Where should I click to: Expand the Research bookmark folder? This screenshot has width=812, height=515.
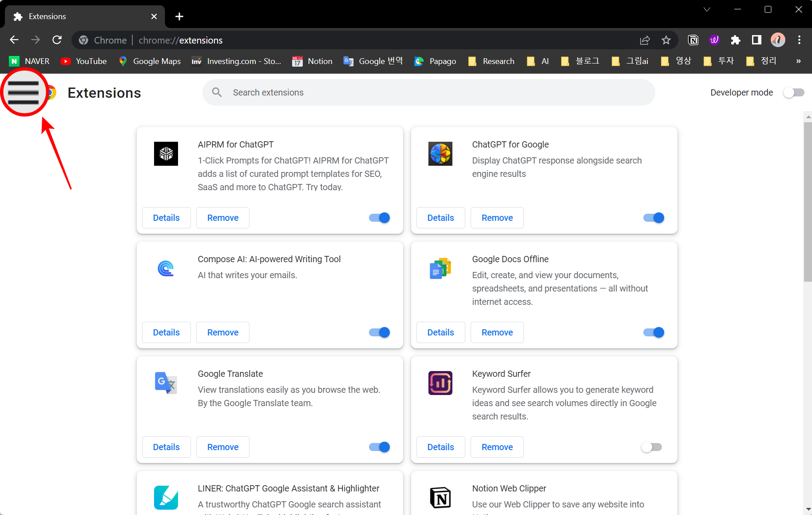tap(491, 61)
